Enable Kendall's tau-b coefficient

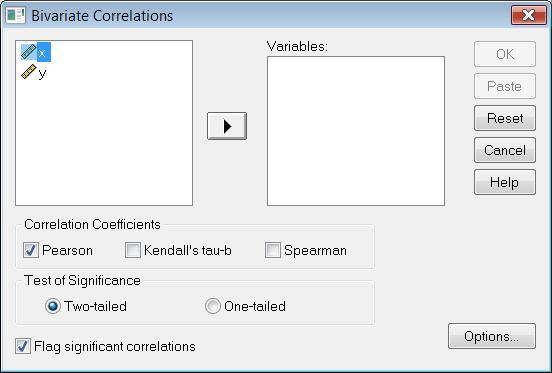tap(133, 250)
